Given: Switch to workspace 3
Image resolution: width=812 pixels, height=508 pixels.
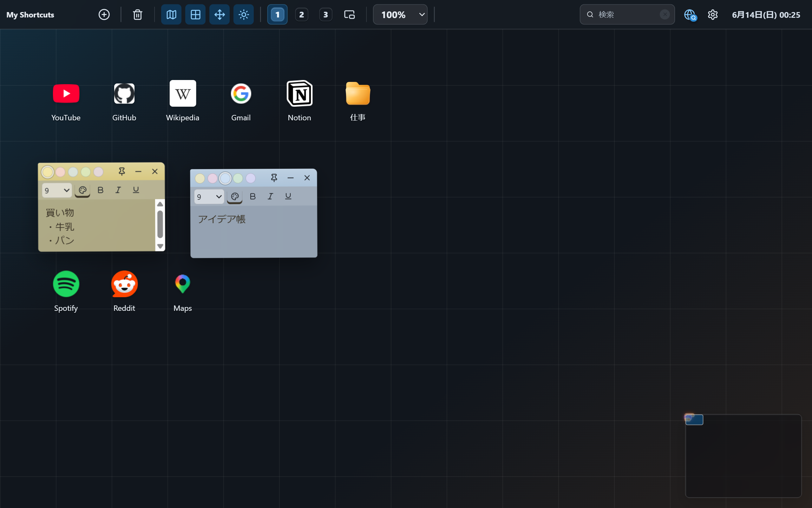Looking at the screenshot, I should coord(325,15).
